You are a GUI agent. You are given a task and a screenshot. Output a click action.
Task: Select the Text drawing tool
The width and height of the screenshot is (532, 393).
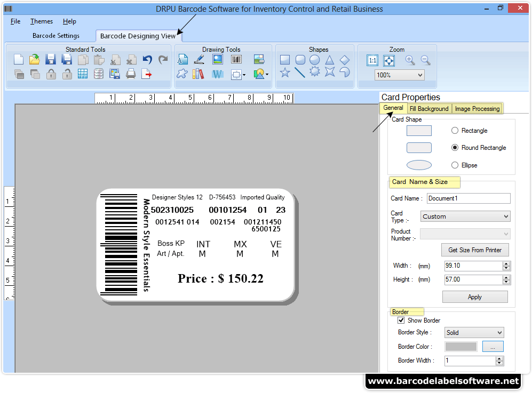[182, 60]
